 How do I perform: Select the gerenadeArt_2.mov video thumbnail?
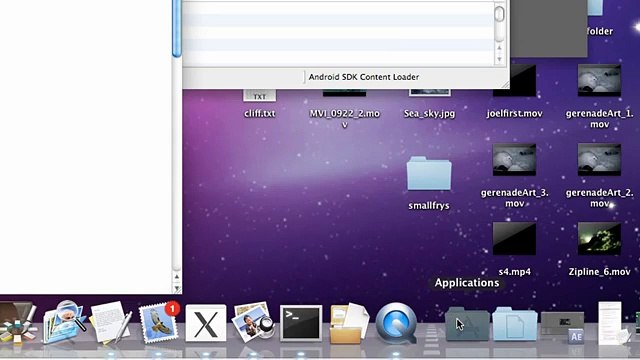tap(599, 160)
